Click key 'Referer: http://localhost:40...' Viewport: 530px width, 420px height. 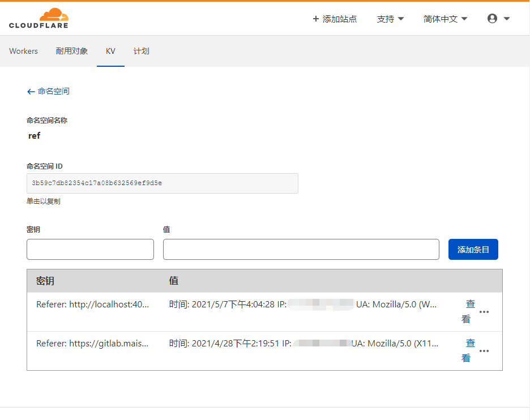(93, 305)
